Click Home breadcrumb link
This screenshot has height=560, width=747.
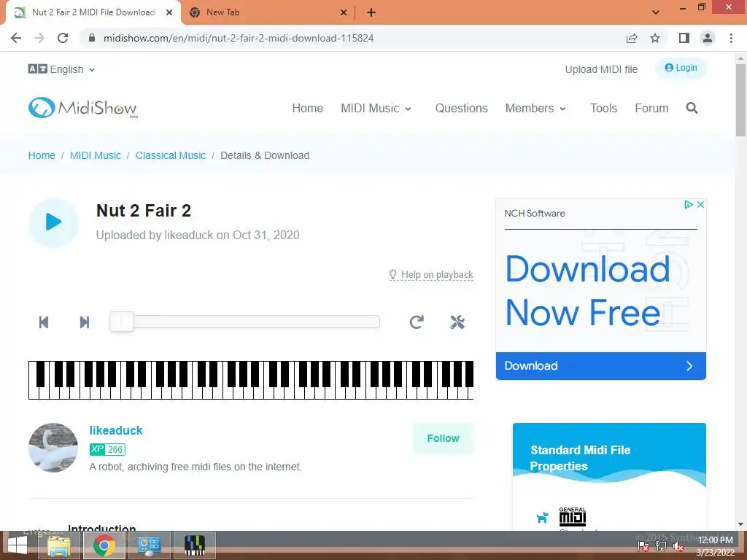[42, 156]
